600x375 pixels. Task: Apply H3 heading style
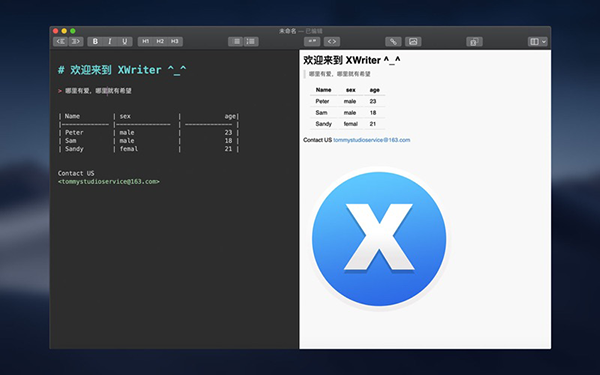coord(175,41)
